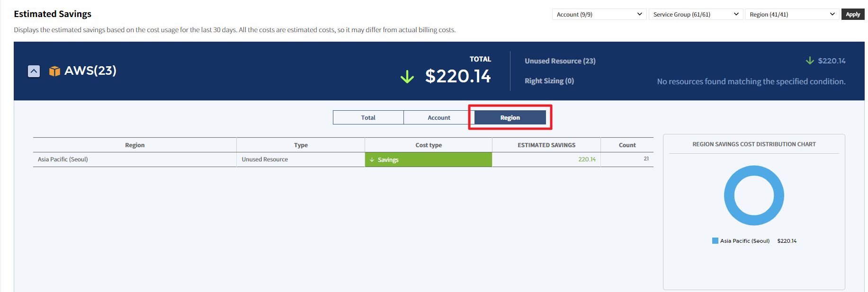Click the ESTIMATED SAVINGS column header
This screenshot has height=292, width=868.
546,145
